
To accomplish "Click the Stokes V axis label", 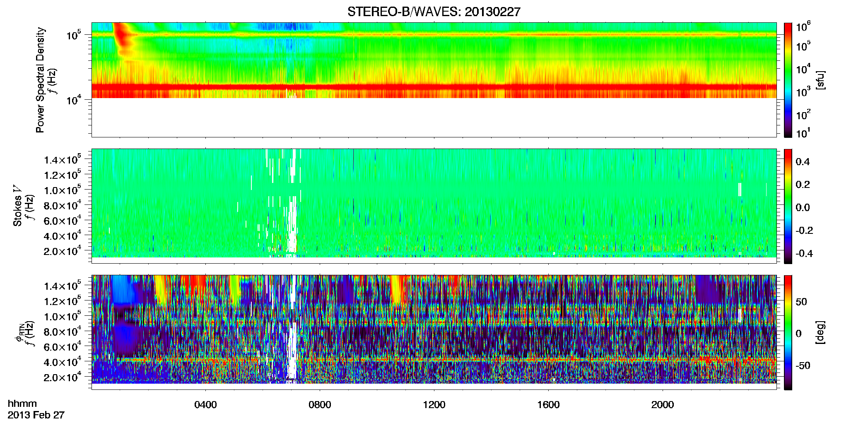I will pos(17,206).
